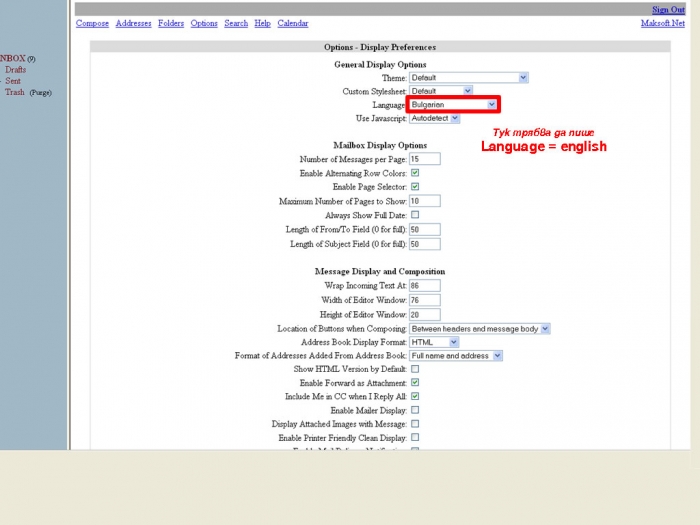
Task: Check Show HTML Version by Default
Action: click(x=415, y=369)
